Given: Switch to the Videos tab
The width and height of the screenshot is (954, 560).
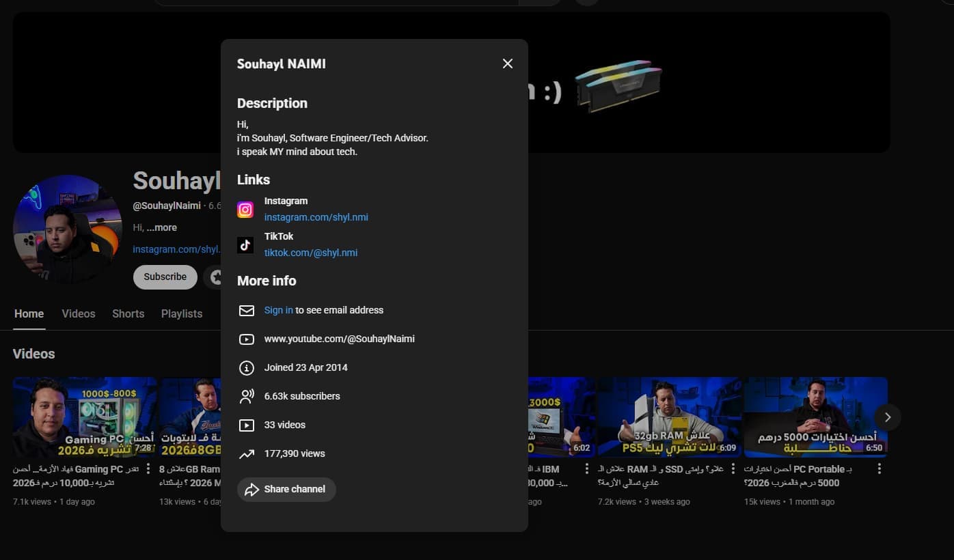Looking at the screenshot, I should (78, 313).
